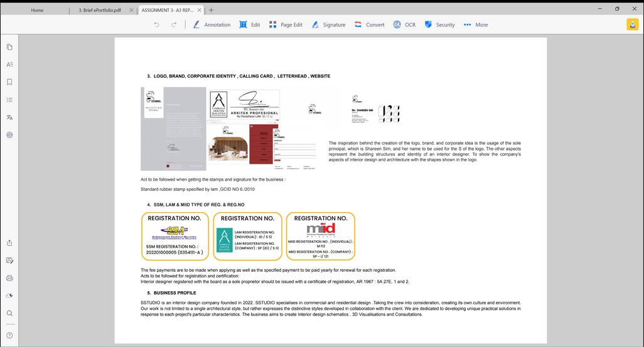Open the text outline sidebar icon
Screen dimensions: 644x347
coord(9,65)
